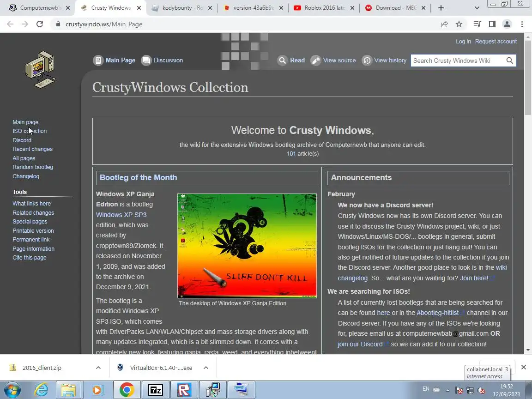Close the downloads bar
Viewport: 532px width, 399px height.
click(x=524, y=367)
